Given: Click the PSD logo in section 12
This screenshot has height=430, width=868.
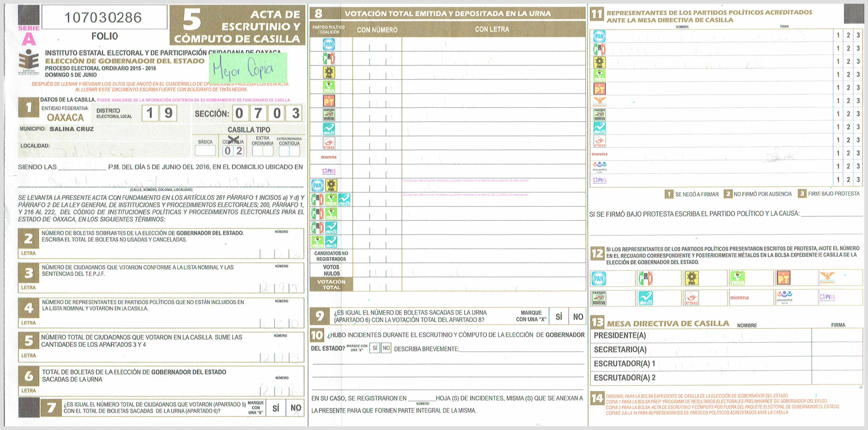Looking at the screenshot, I should click(x=691, y=297).
